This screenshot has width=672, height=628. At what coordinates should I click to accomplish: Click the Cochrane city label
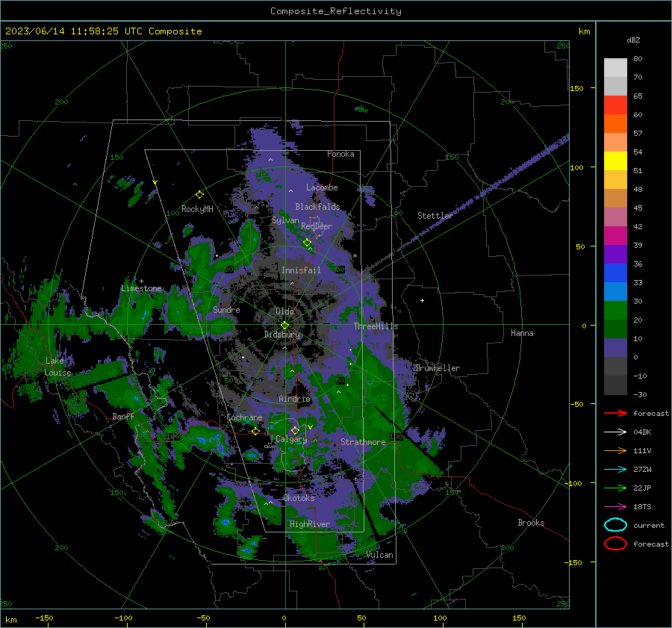click(244, 417)
